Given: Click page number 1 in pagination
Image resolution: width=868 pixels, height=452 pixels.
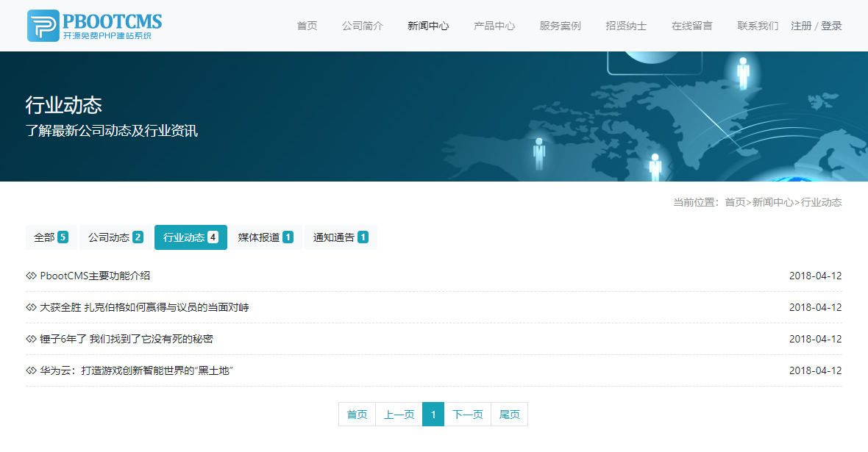Looking at the screenshot, I should (433, 414).
